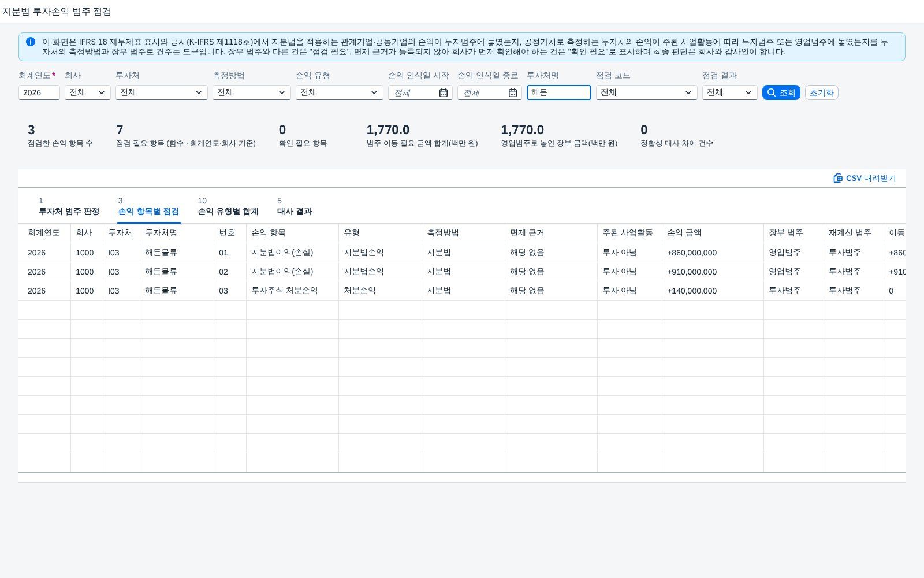
Task: Open calendar picker for 손익 인식일 종료
Action: 513,92
